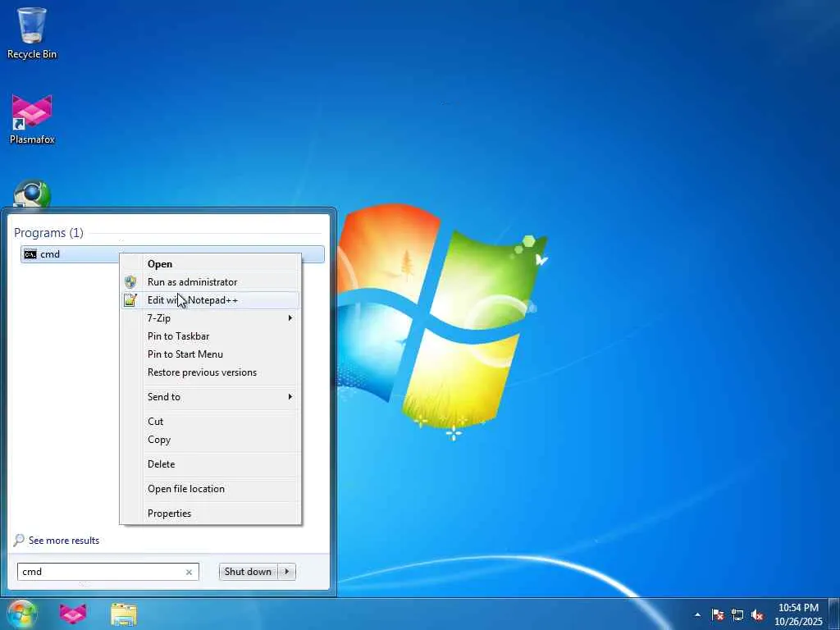Click the Notepad++ icon in the context menu

point(130,300)
